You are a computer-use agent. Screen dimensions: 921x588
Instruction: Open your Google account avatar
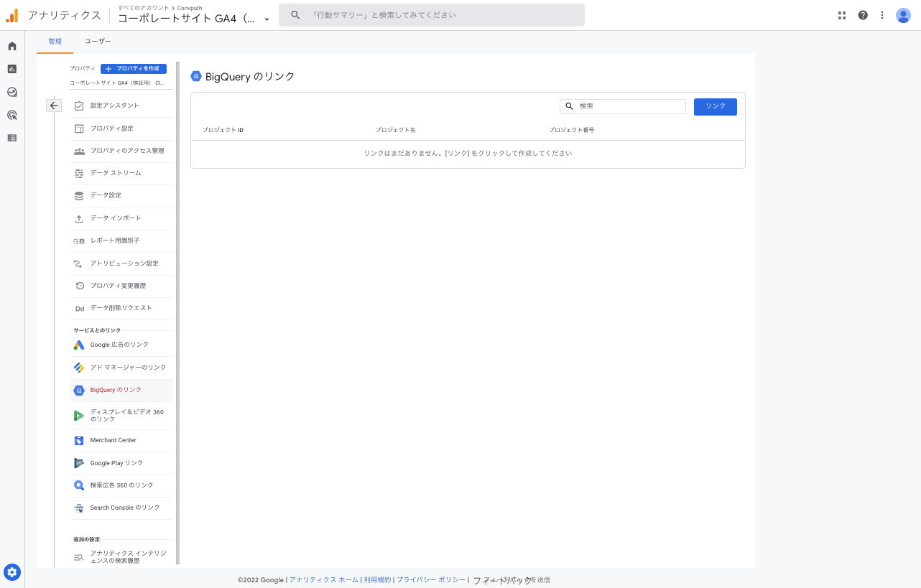(903, 14)
